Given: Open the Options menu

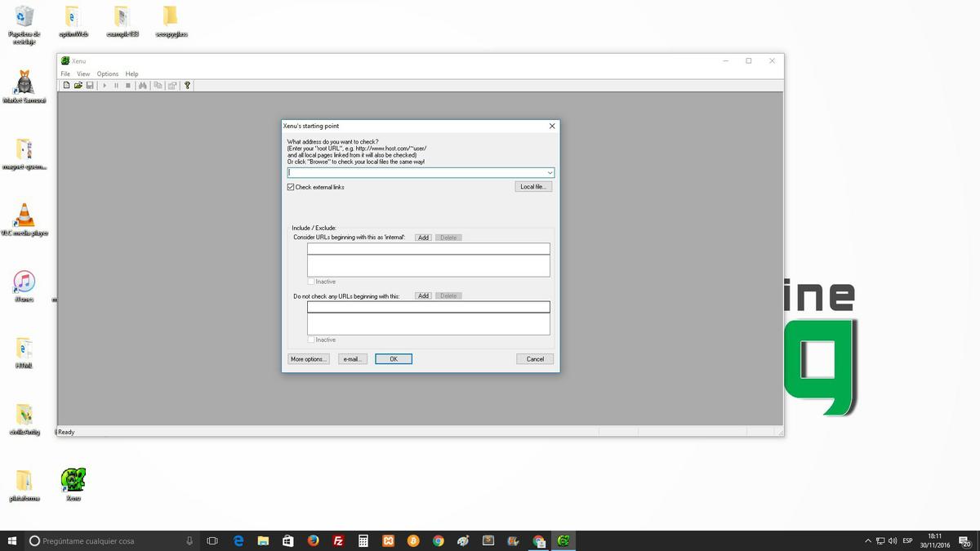Looking at the screenshot, I should 108,73.
